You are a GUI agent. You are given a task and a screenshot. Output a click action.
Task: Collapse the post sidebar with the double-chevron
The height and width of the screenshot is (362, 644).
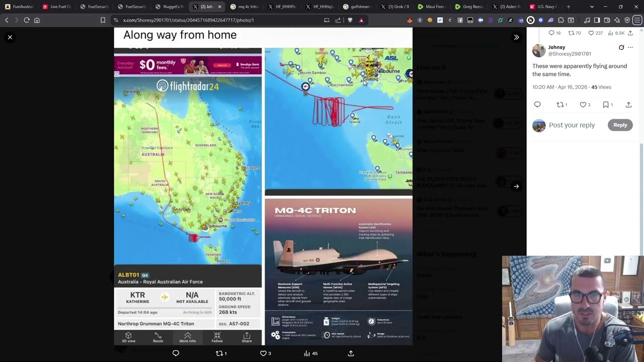(x=516, y=37)
